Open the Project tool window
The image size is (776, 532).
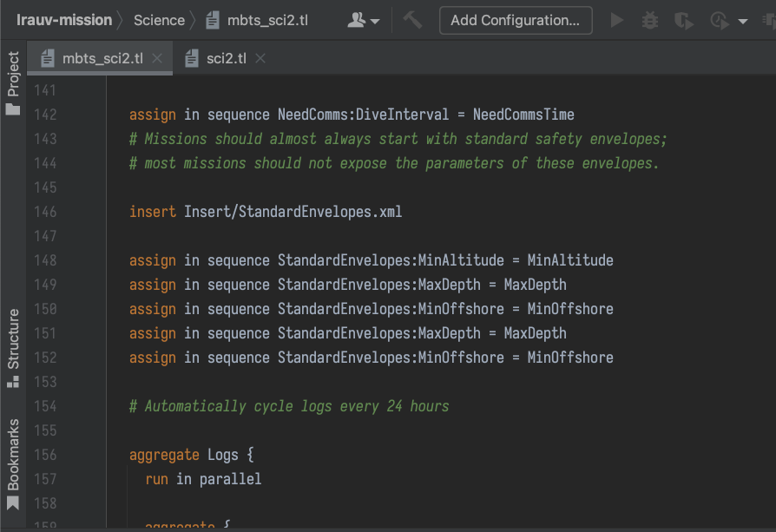coord(13,83)
